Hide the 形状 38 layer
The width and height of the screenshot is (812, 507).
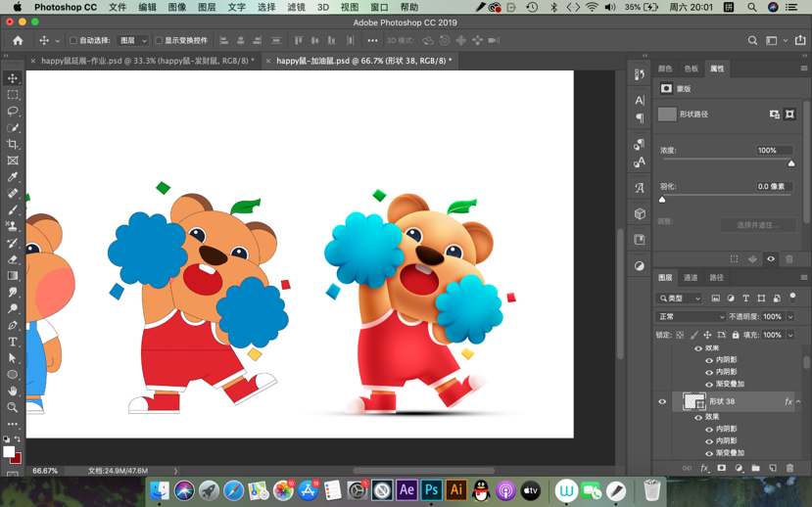[x=662, y=401]
